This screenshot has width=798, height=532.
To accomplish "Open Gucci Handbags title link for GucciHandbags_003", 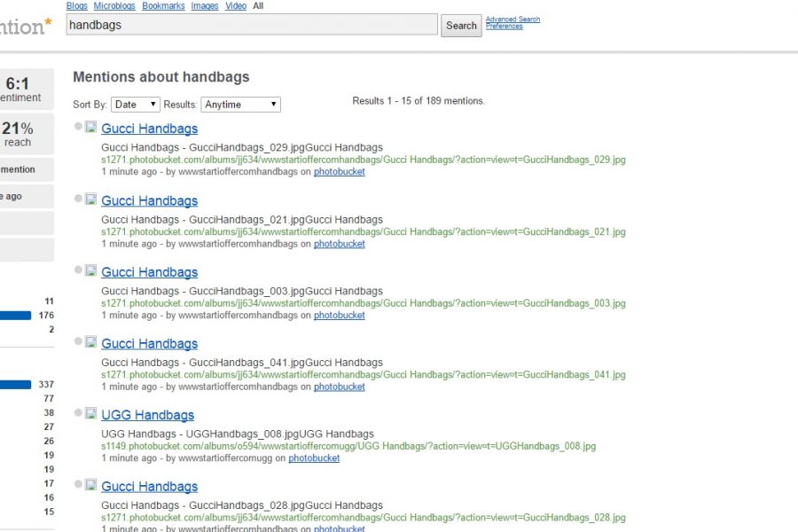I will tap(150, 272).
